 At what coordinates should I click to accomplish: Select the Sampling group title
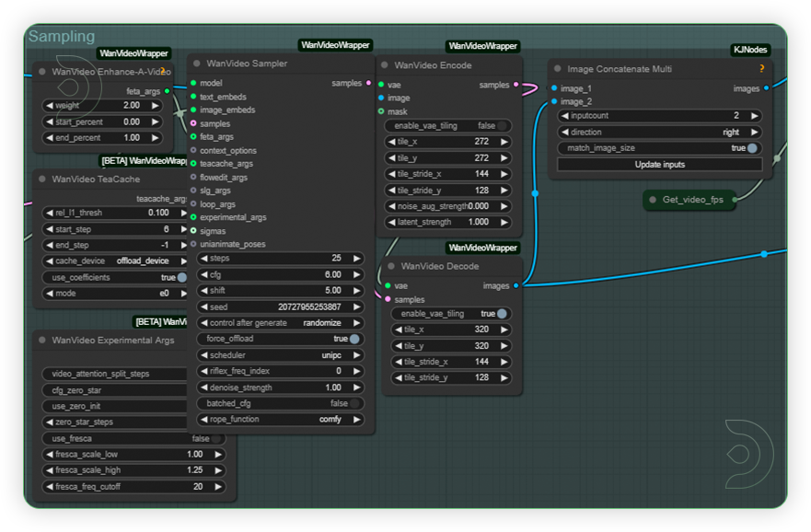[60, 37]
